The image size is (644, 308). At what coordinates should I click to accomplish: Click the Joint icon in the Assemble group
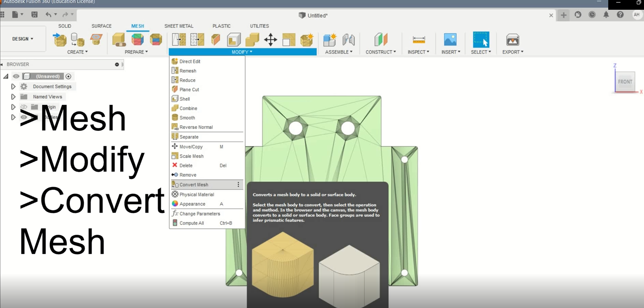[349, 39]
